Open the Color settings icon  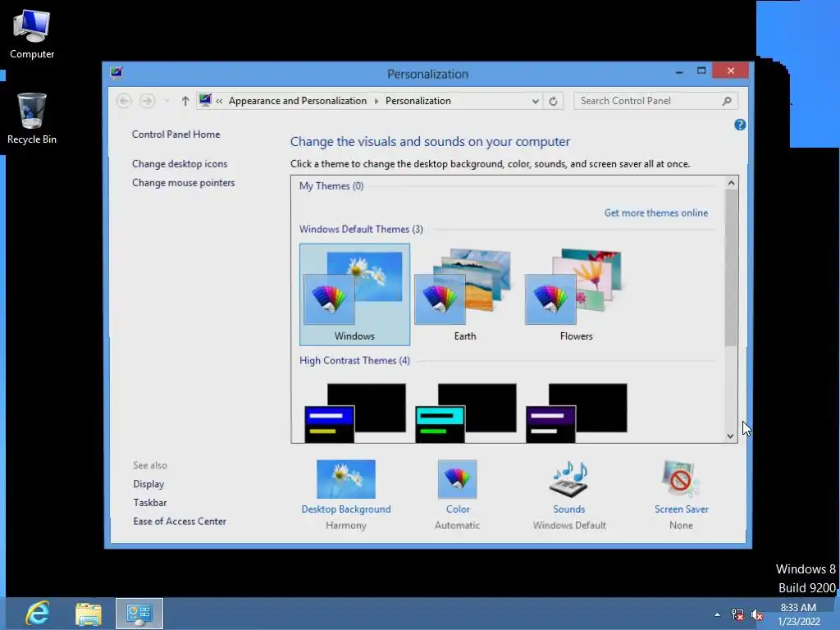(457, 479)
